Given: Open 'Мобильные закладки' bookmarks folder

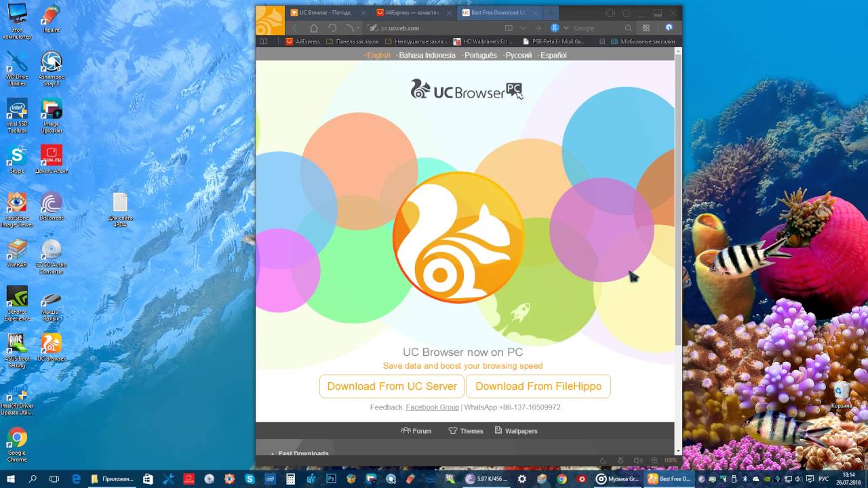Looking at the screenshot, I should pos(643,41).
